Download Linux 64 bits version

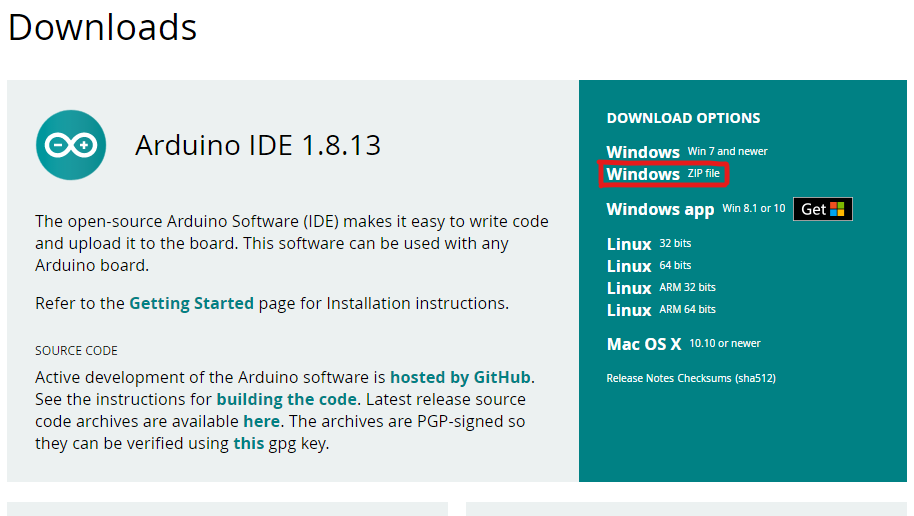[649, 266]
